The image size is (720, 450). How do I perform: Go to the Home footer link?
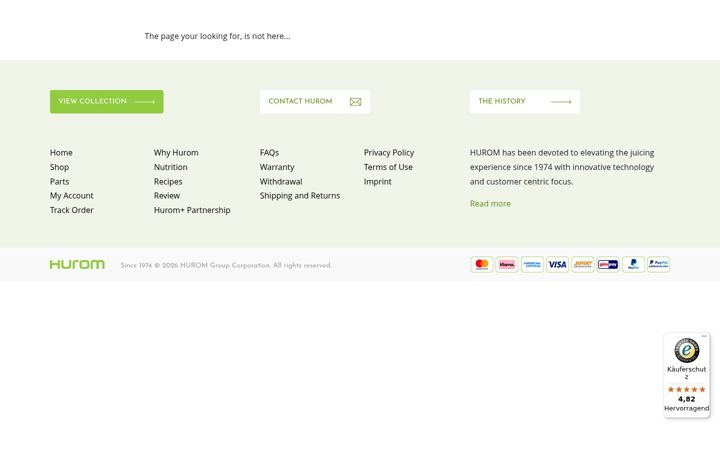pos(61,152)
